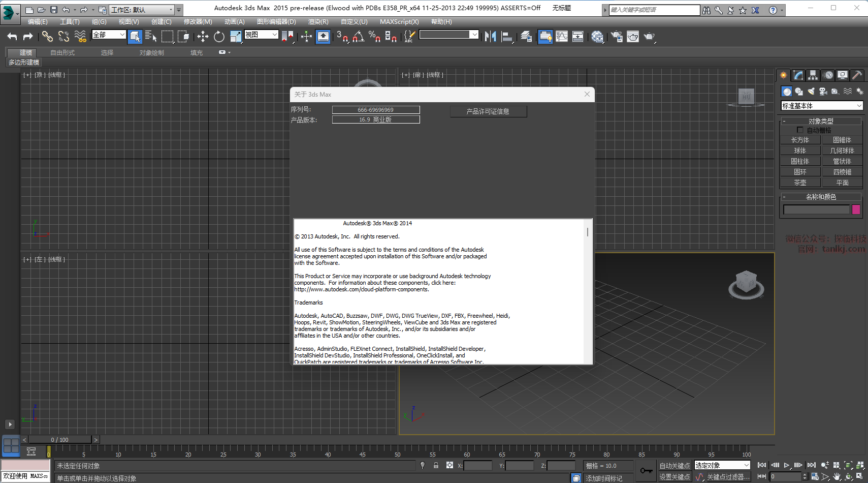Select the Select and Move tool
Image resolution: width=868 pixels, height=483 pixels.
[x=203, y=36]
